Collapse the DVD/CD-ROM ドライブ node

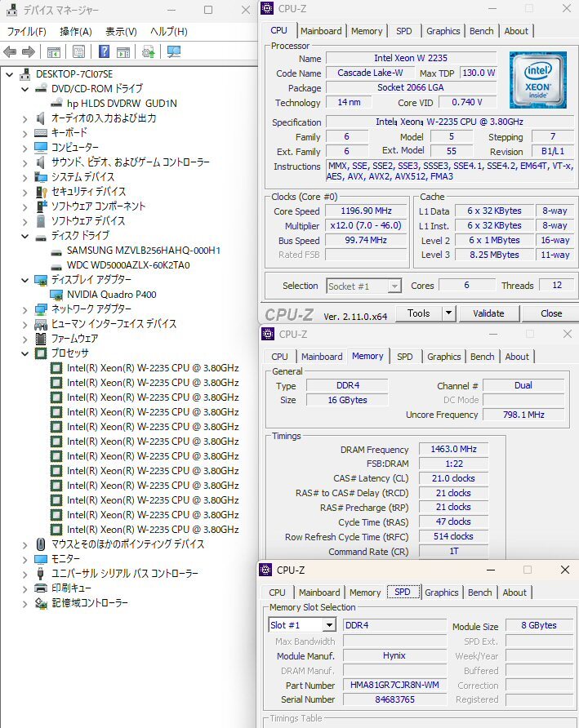[x=25, y=89]
